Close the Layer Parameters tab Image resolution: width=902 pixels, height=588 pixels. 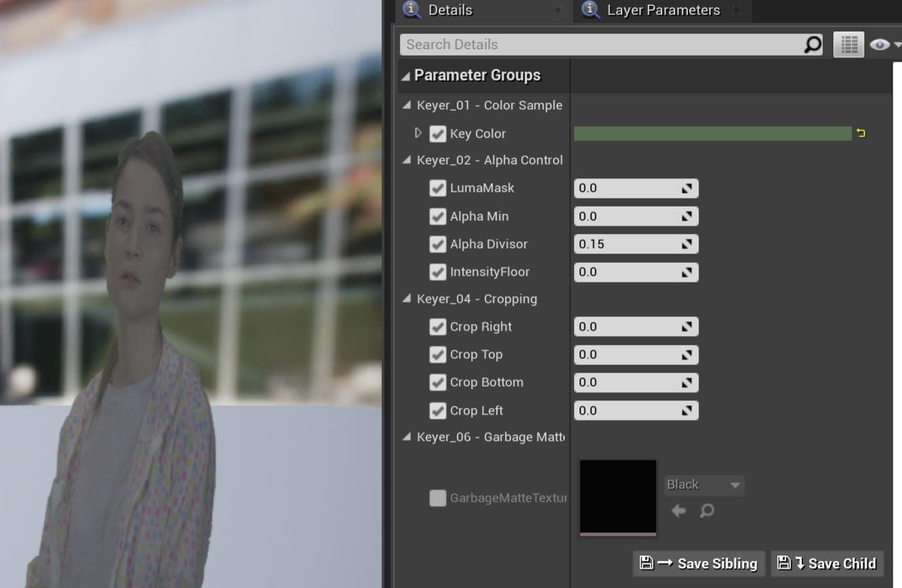coord(737,10)
